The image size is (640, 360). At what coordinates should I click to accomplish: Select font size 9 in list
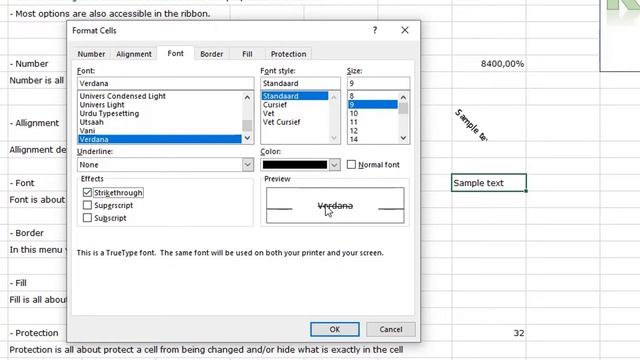click(x=373, y=104)
